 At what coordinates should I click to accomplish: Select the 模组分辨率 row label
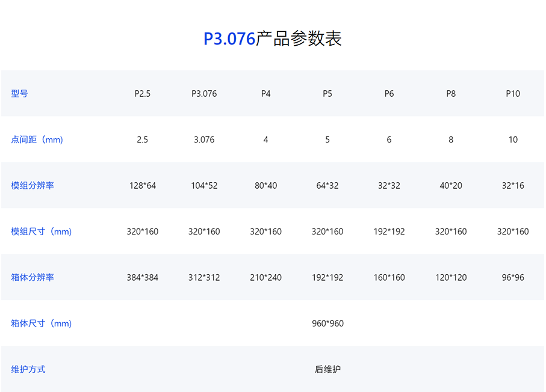33,186
